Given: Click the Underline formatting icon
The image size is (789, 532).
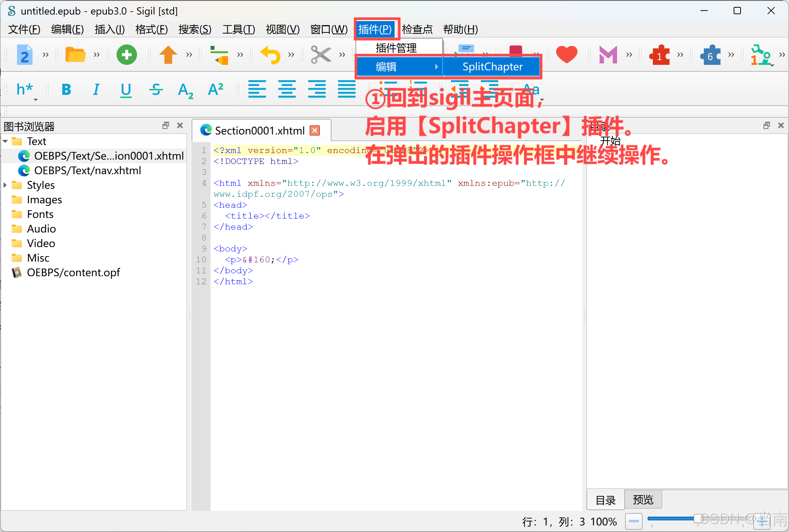Looking at the screenshot, I should click(x=125, y=90).
